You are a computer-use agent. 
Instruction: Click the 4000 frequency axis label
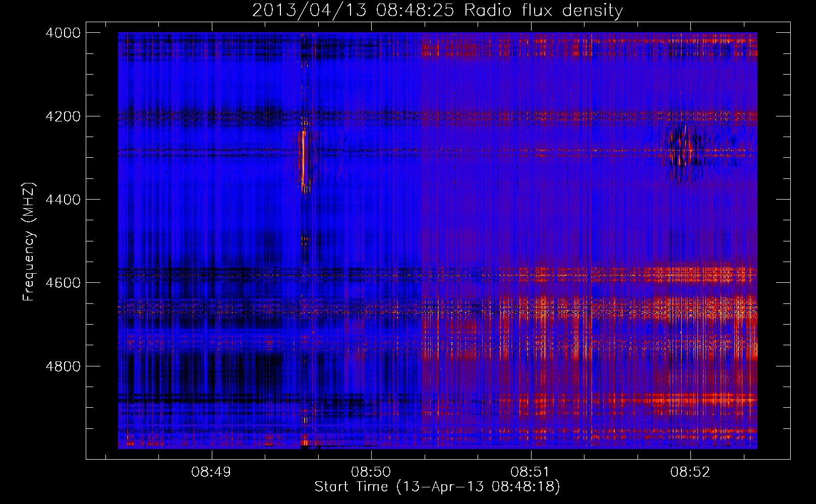click(63, 33)
